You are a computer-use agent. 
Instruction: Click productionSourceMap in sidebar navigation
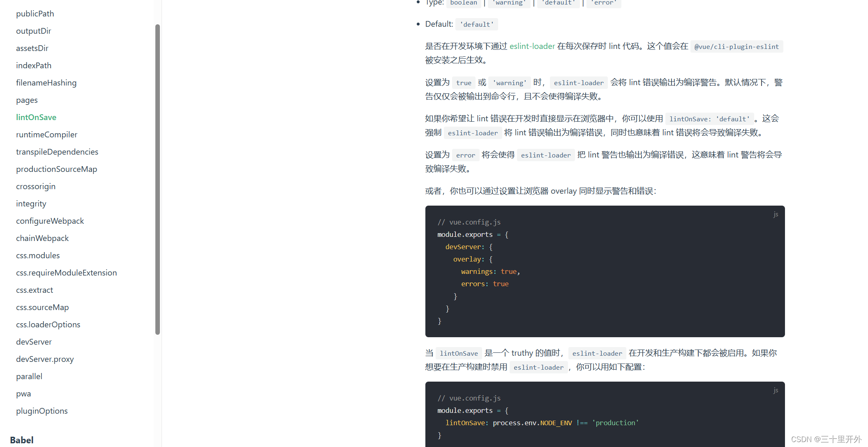(x=56, y=169)
